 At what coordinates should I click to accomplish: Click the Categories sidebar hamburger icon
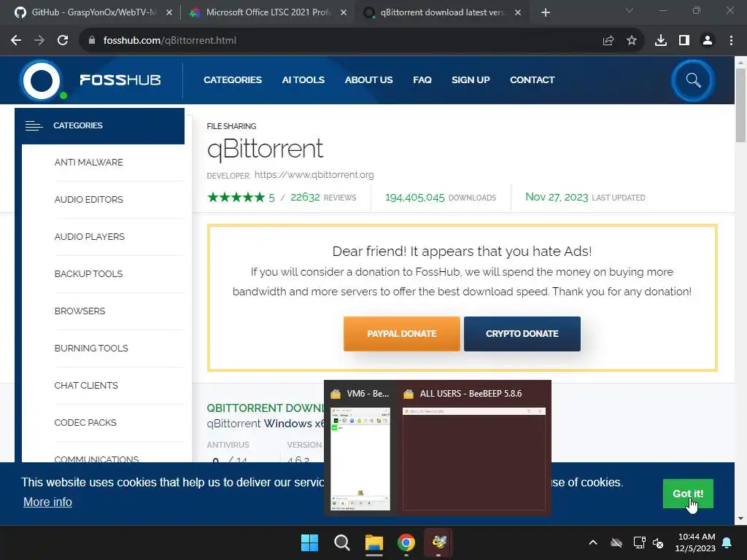click(x=34, y=125)
